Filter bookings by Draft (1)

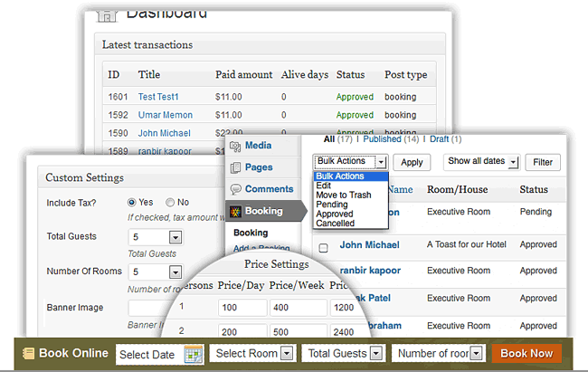445,139
